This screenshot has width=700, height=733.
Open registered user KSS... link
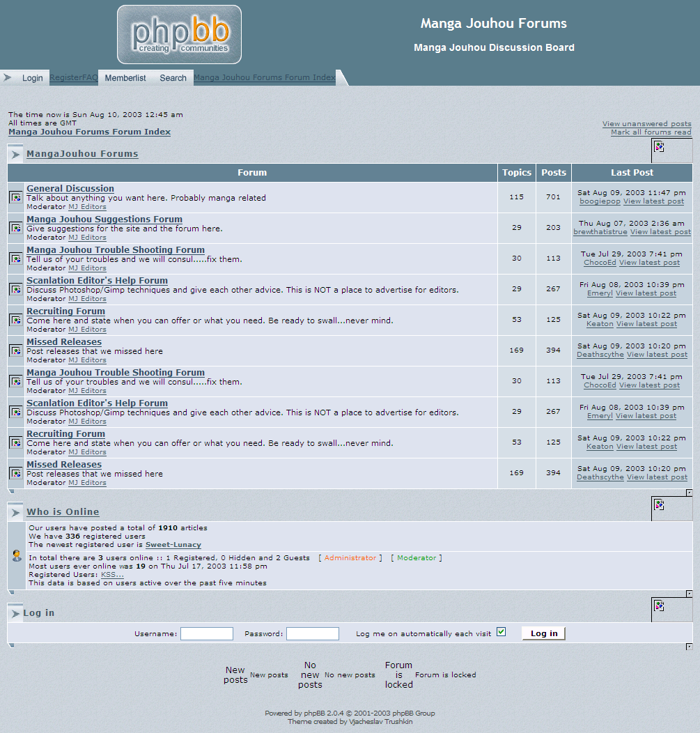[112, 575]
